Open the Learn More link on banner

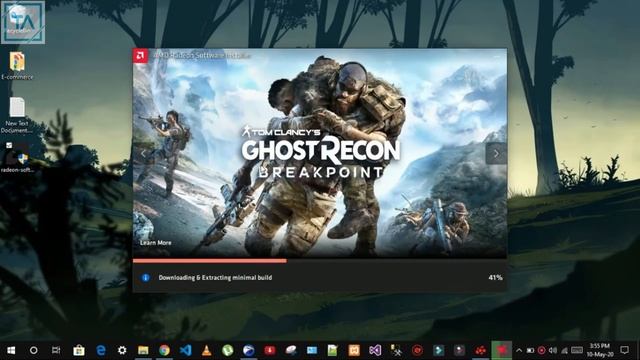pos(156,242)
